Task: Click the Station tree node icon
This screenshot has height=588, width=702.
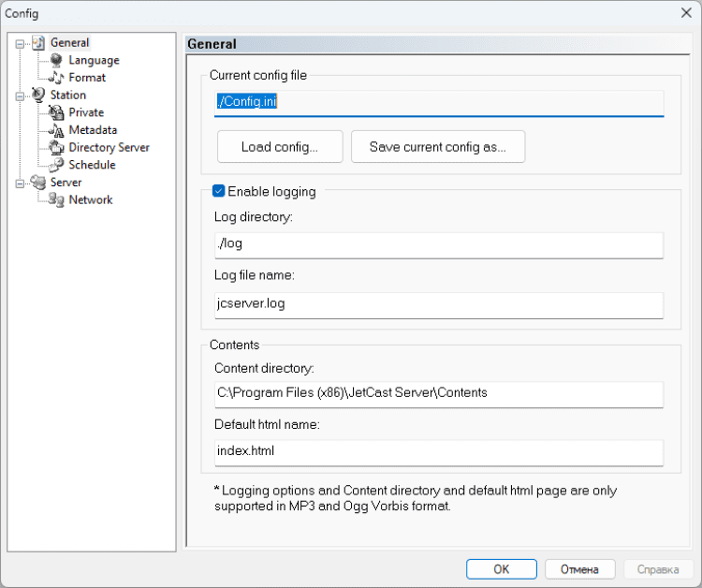Action: point(38,95)
